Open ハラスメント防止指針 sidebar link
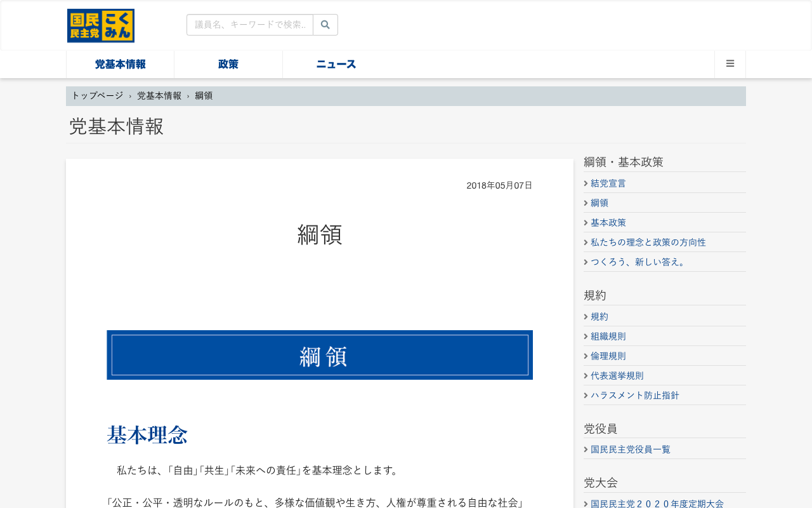 click(635, 395)
